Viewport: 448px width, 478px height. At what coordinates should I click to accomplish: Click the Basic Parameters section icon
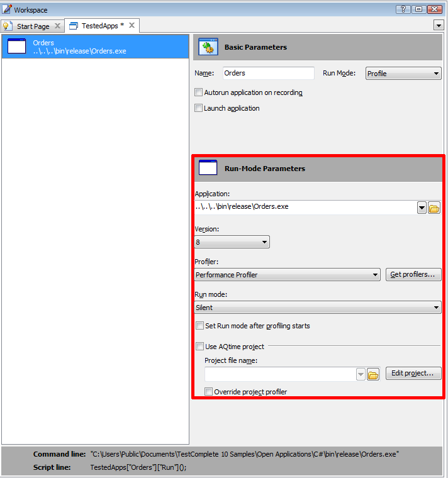pyautogui.click(x=208, y=47)
